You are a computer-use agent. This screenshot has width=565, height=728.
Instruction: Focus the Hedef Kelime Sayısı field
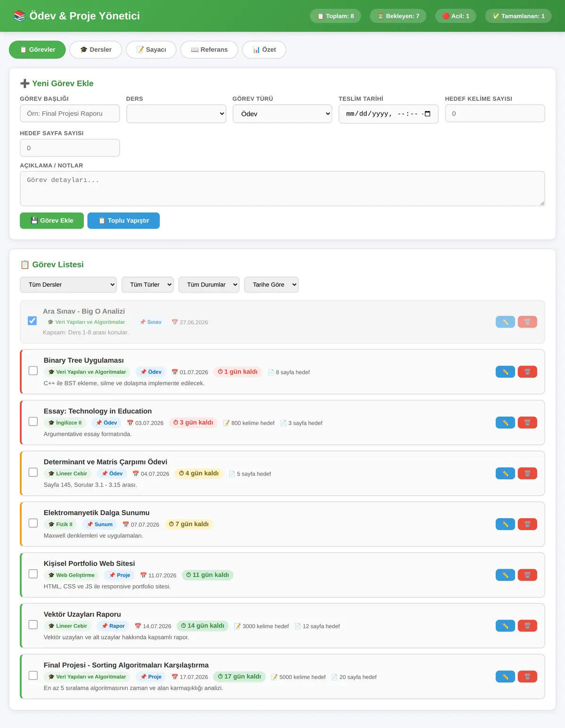pyautogui.click(x=495, y=114)
